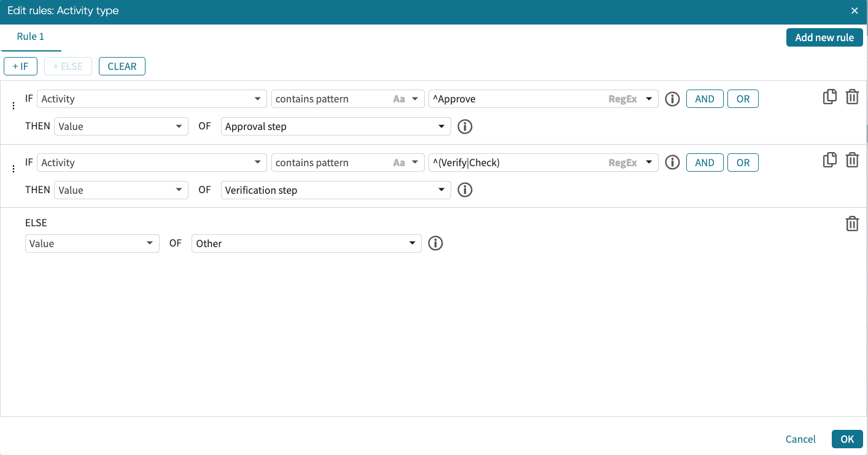Click into the ^(Verify|Check) pattern field
The height and width of the screenshot is (455, 868).
(516, 162)
